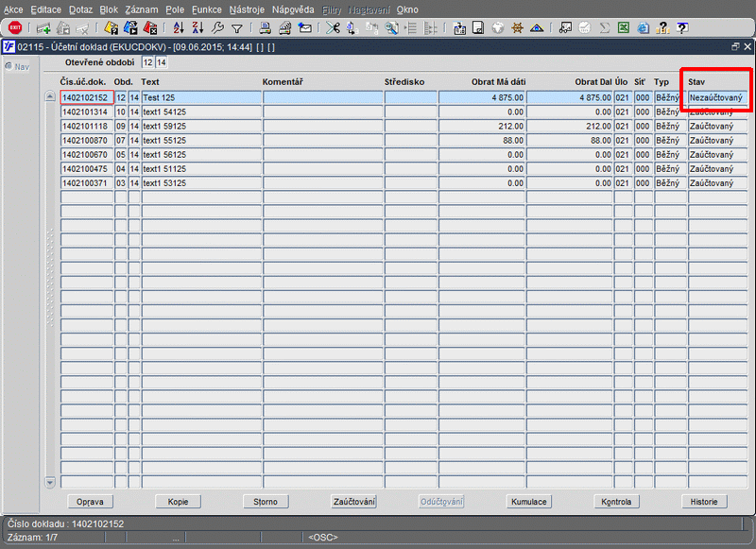Click the scroll up arrow of records list
The width and height of the screenshot is (756, 549).
pyautogui.click(x=50, y=96)
